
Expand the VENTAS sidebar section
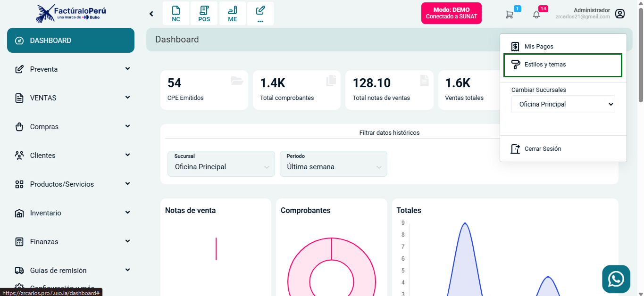click(71, 98)
